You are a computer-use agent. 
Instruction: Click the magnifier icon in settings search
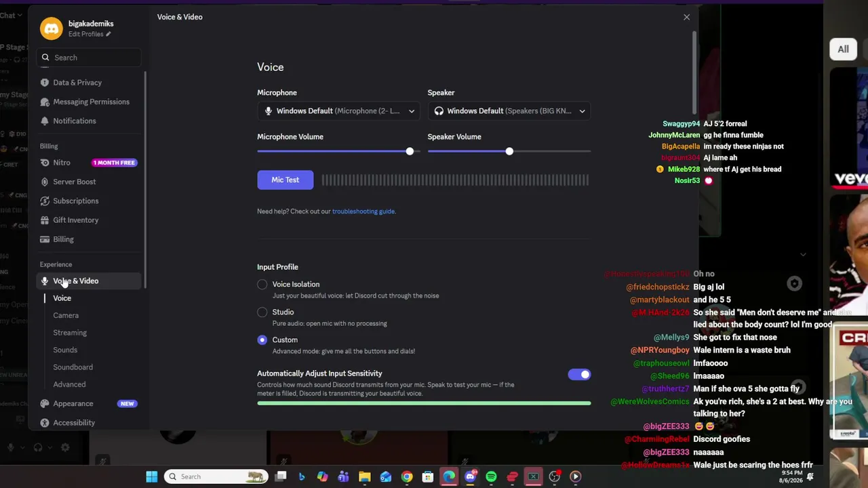point(45,58)
